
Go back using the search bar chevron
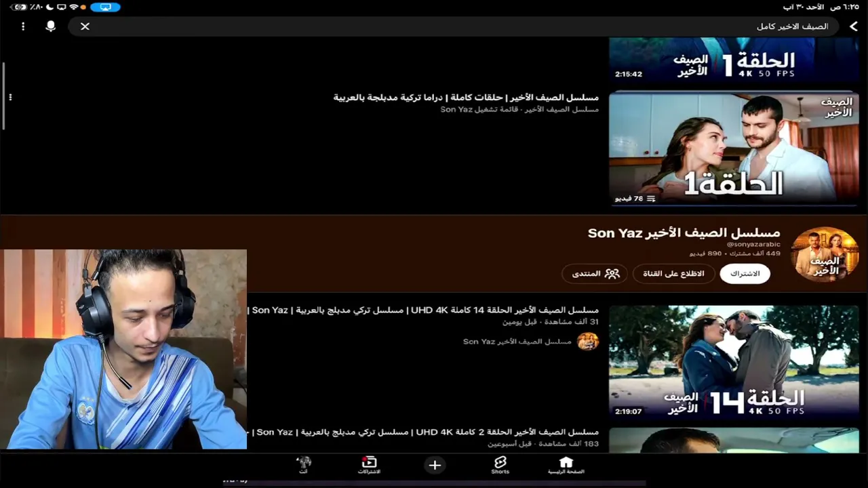853,26
